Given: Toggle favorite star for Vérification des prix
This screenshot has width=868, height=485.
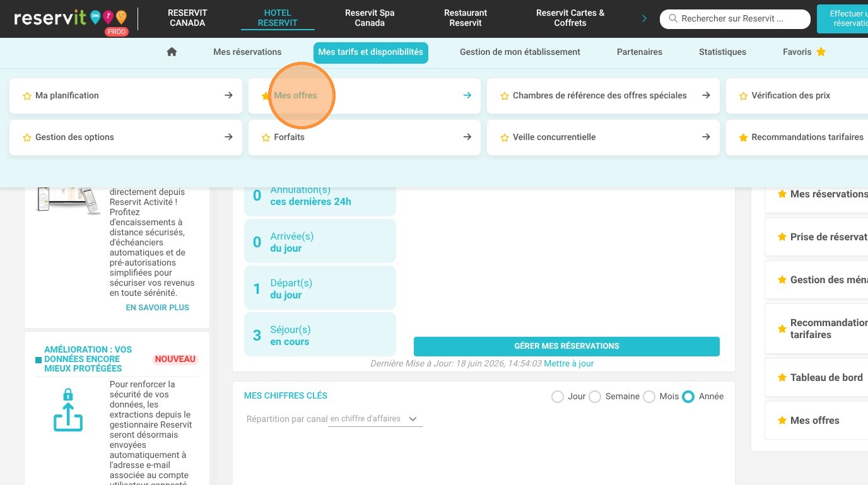Looking at the screenshot, I should click(743, 96).
